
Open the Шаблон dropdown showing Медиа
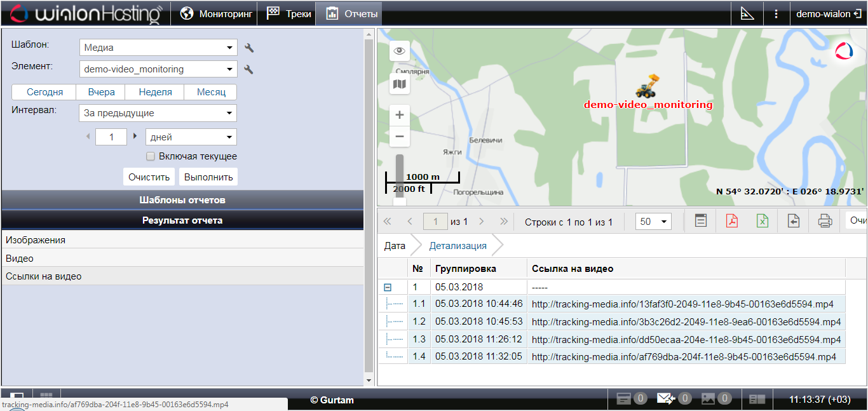pyautogui.click(x=158, y=48)
